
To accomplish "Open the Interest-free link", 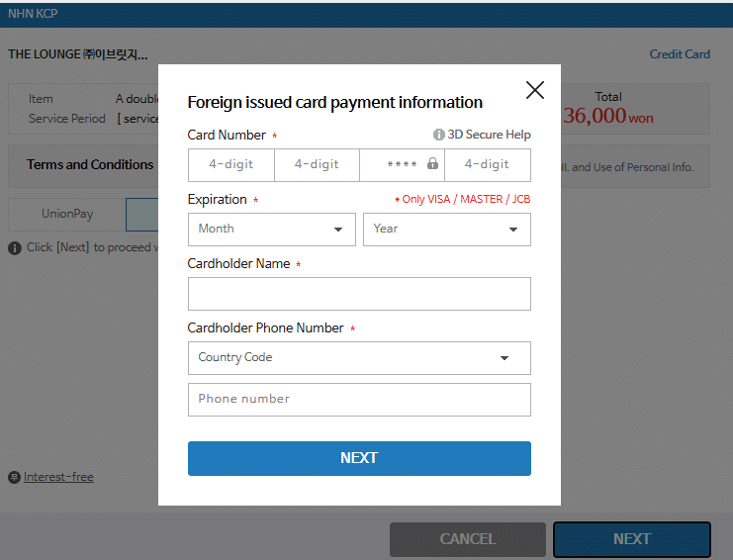I will pyautogui.click(x=58, y=477).
